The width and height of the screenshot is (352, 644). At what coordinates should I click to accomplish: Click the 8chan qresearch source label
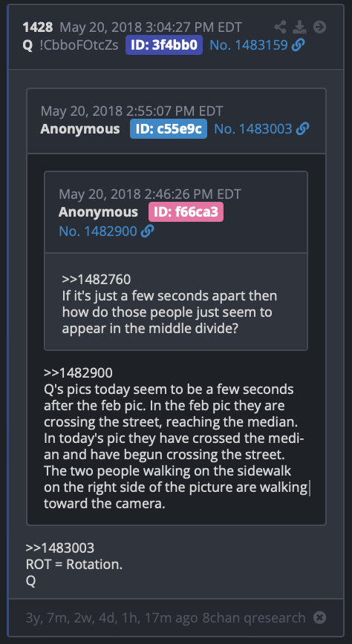[254, 618]
